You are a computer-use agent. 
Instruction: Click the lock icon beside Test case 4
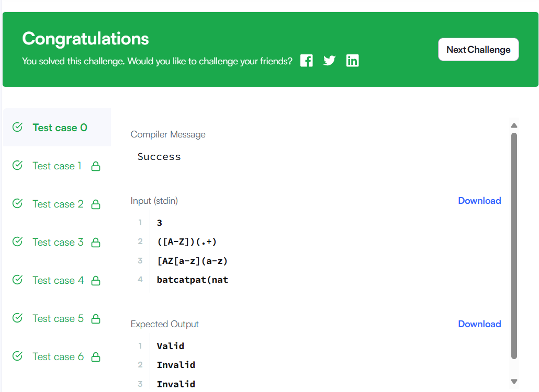[x=96, y=281]
